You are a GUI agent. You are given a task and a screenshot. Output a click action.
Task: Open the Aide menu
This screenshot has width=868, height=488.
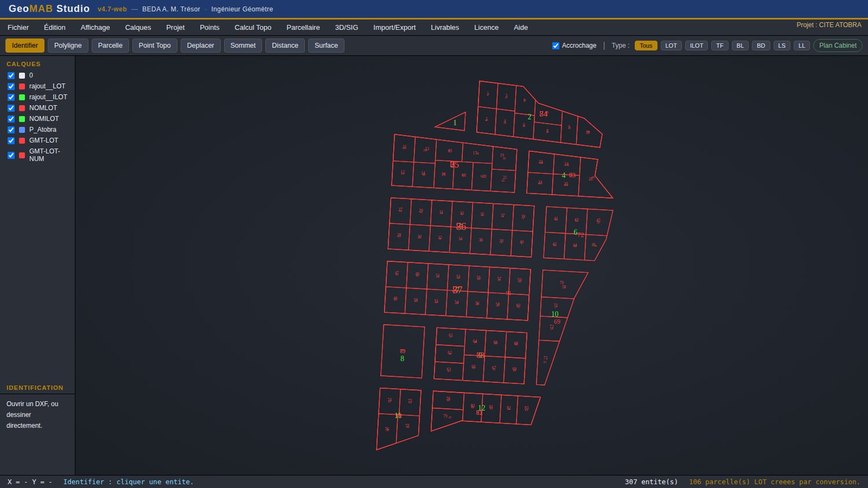(520, 27)
